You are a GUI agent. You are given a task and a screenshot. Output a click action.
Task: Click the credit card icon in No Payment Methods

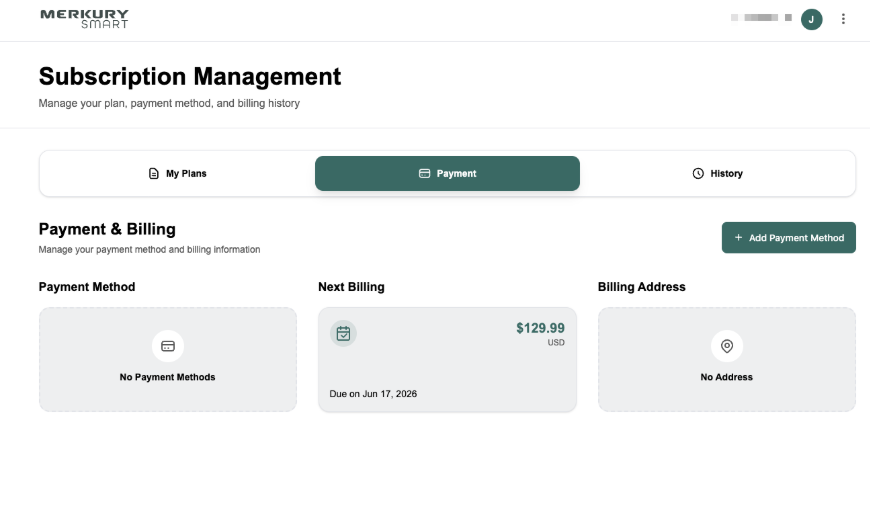pyautogui.click(x=168, y=346)
